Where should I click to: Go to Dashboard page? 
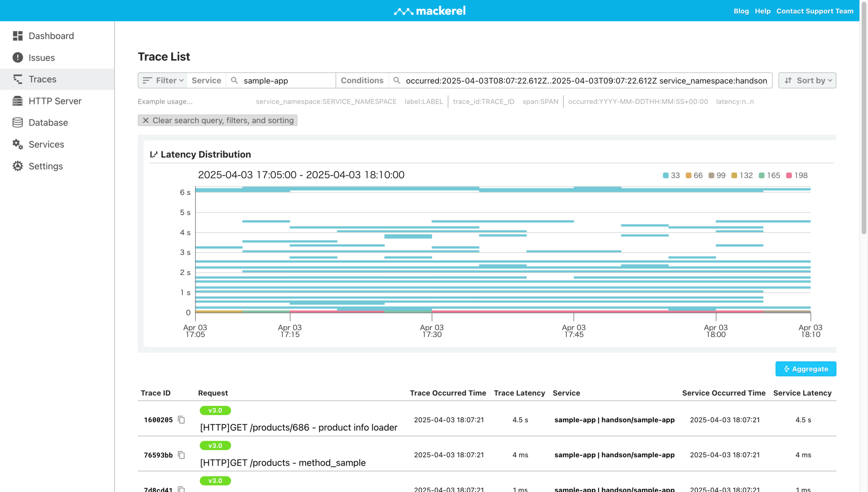51,36
